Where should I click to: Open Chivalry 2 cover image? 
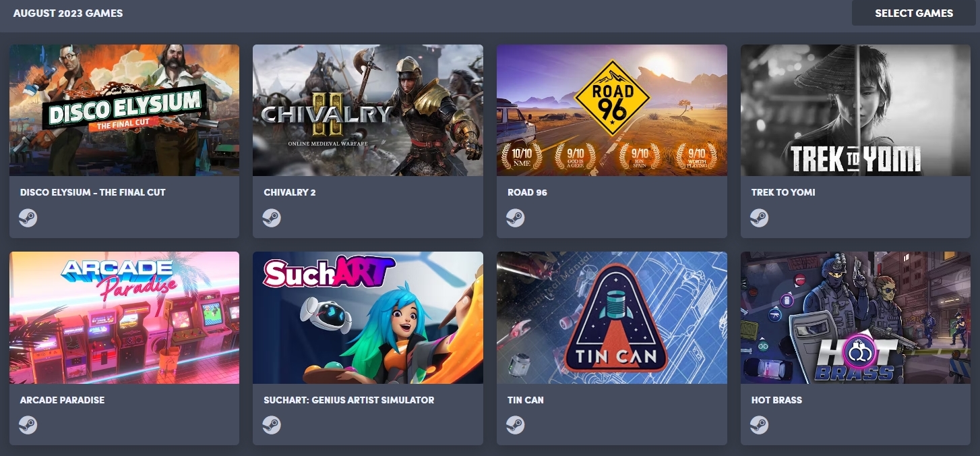[x=368, y=110]
